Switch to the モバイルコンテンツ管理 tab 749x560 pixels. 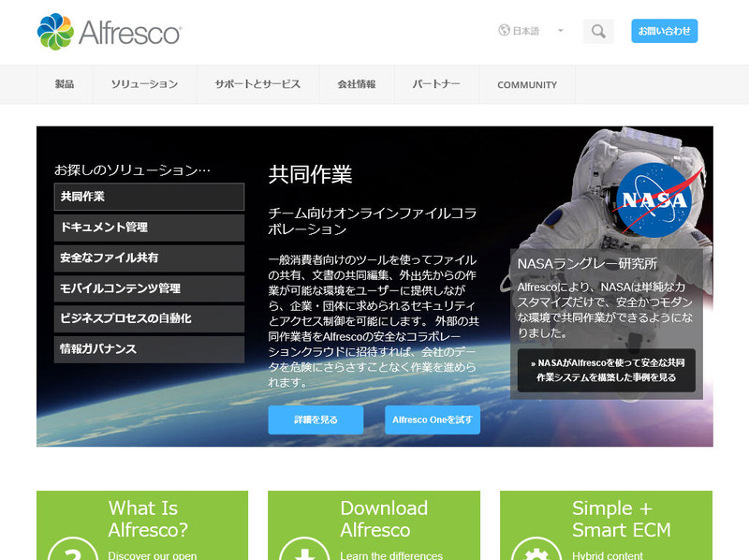[x=149, y=288]
